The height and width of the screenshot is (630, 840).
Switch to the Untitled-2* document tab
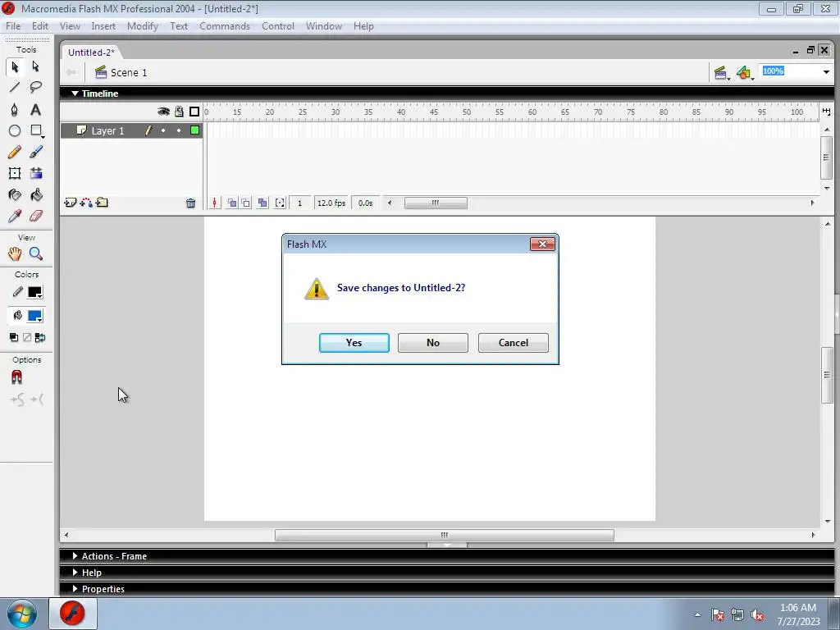pos(91,52)
